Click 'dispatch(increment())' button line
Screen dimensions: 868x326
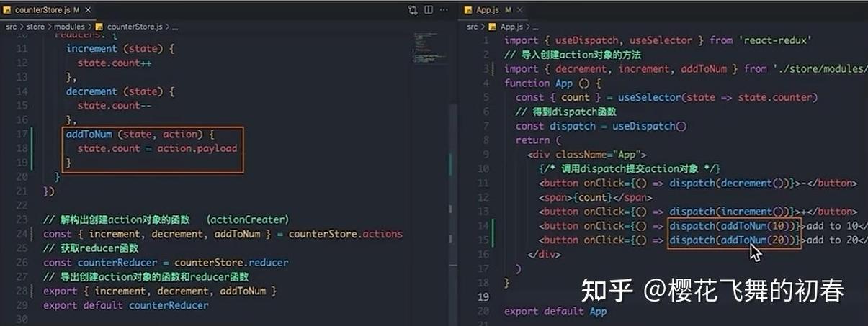pos(699,212)
